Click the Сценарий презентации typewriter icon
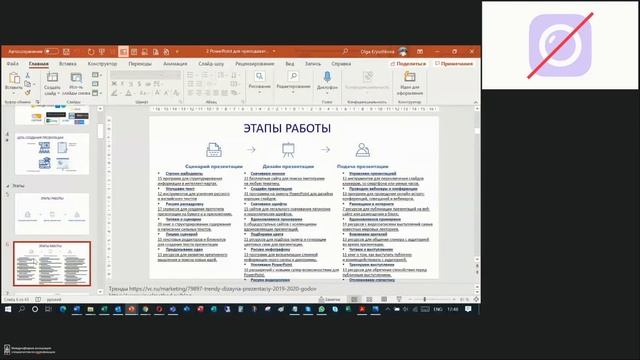 point(214,150)
